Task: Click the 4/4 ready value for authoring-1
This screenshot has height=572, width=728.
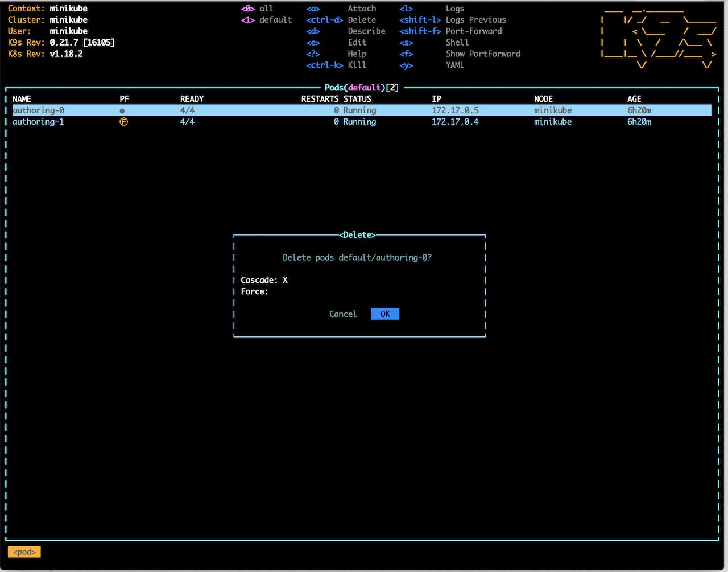Action: [187, 122]
